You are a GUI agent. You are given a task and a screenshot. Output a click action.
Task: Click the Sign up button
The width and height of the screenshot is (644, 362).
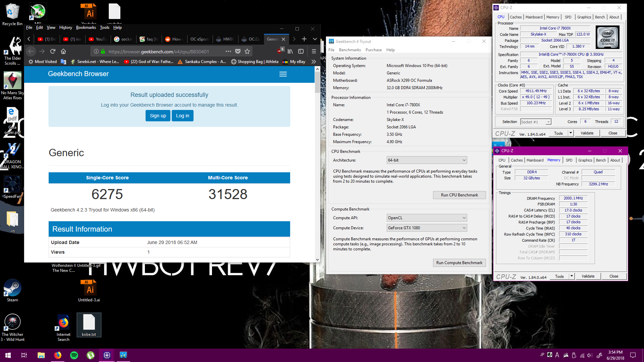coord(158,116)
